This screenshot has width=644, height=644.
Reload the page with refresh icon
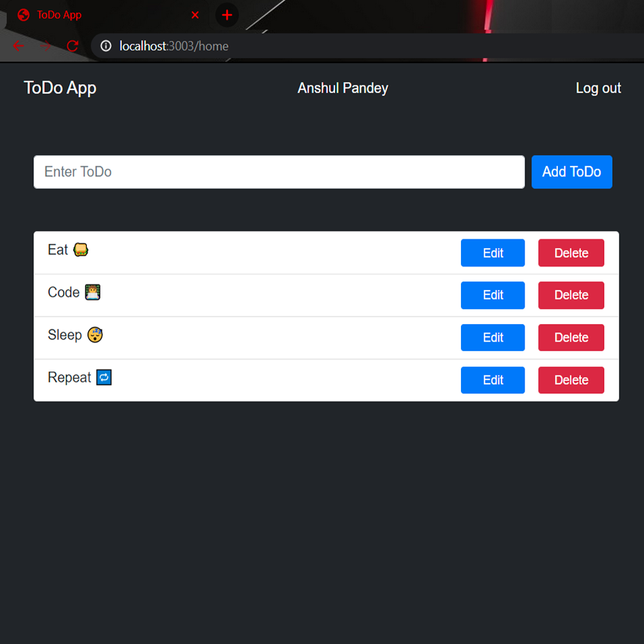(x=73, y=45)
